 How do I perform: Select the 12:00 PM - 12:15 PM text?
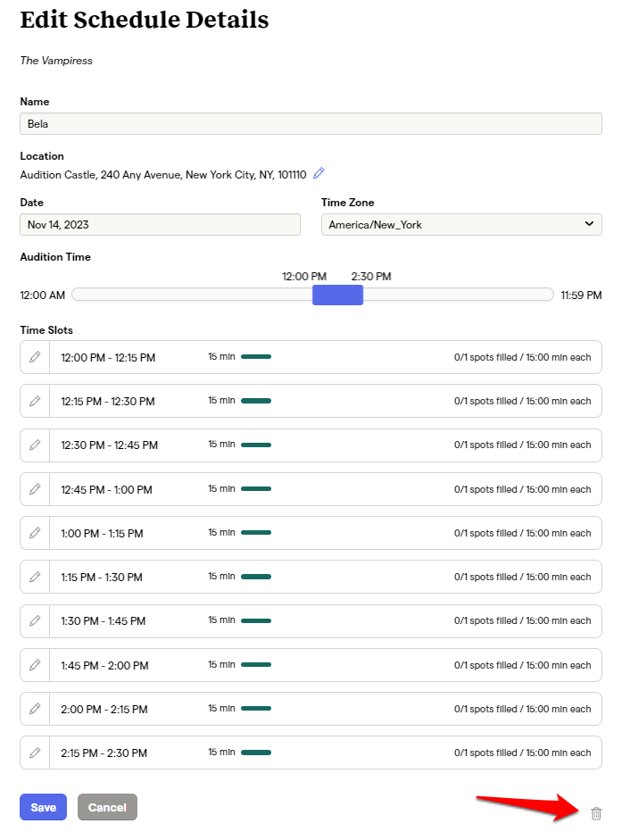pyautogui.click(x=108, y=358)
